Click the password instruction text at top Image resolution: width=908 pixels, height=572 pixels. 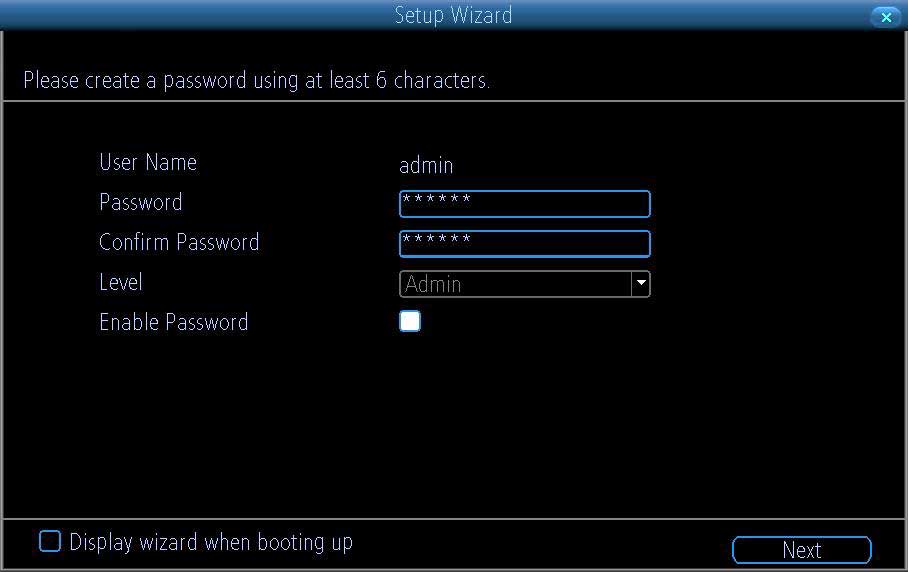click(x=256, y=80)
